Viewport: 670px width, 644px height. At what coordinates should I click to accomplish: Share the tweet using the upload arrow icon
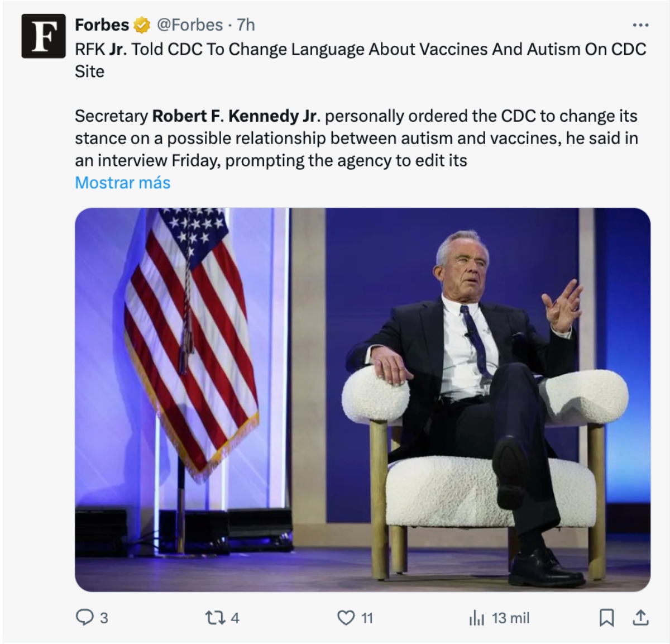(640, 617)
